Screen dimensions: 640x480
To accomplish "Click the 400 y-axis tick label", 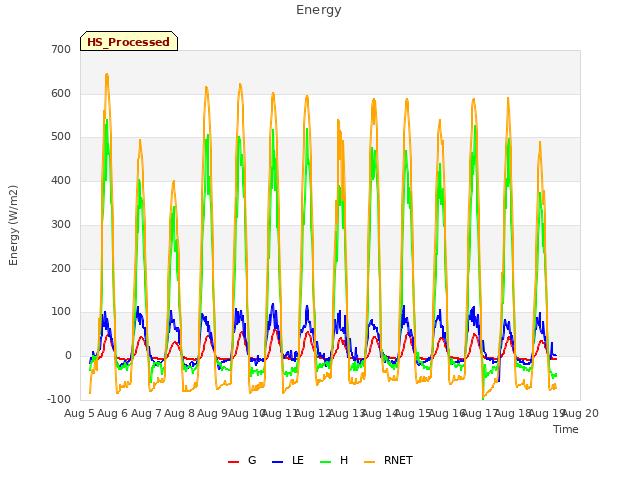I will pos(61,180).
